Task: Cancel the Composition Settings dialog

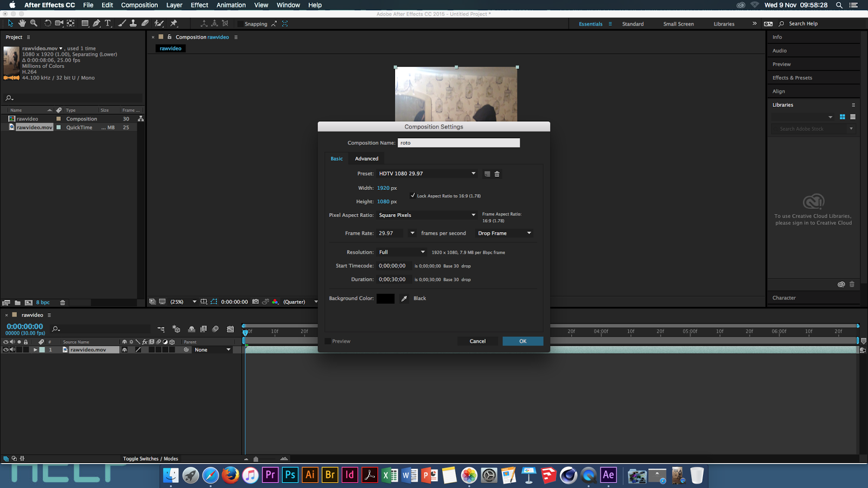Action: tap(477, 341)
